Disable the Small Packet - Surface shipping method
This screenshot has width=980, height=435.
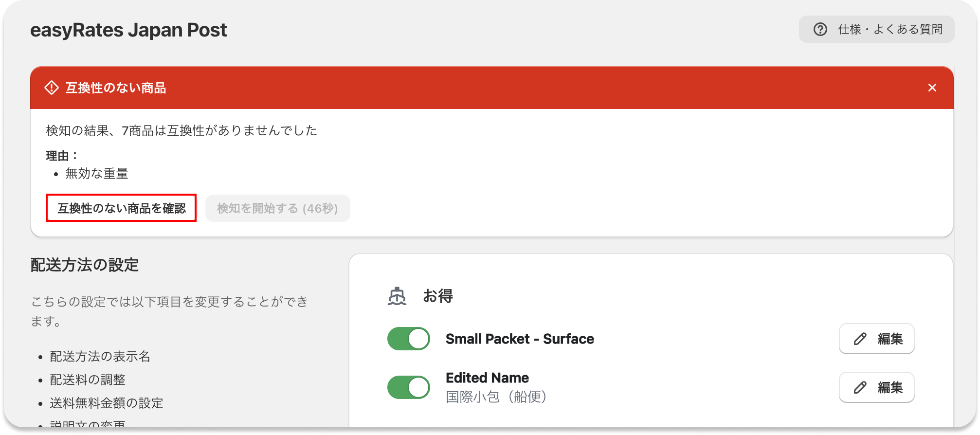408,338
